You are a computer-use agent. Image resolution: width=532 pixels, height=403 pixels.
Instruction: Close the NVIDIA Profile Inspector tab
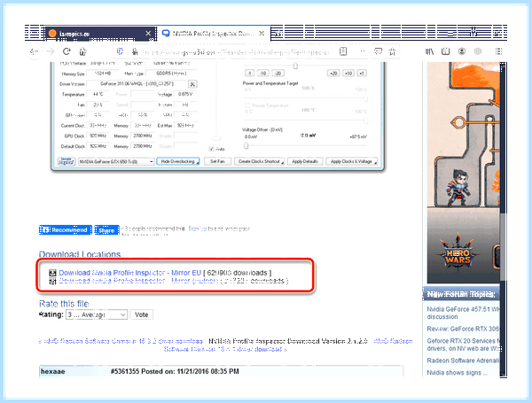coord(262,34)
